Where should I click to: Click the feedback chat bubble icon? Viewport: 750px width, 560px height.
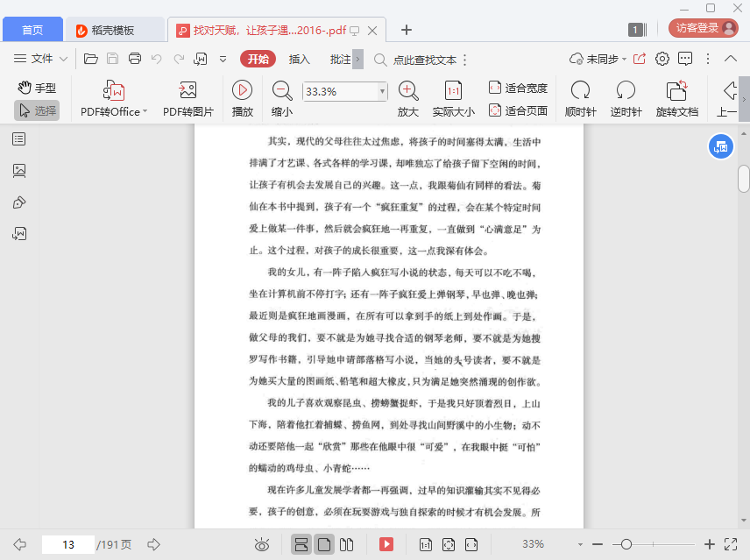pyautogui.click(x=685, y=59)
